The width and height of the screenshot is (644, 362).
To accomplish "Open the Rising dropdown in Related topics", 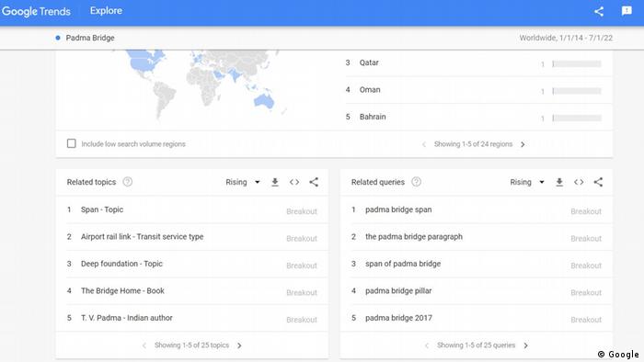I will point(243,182).
